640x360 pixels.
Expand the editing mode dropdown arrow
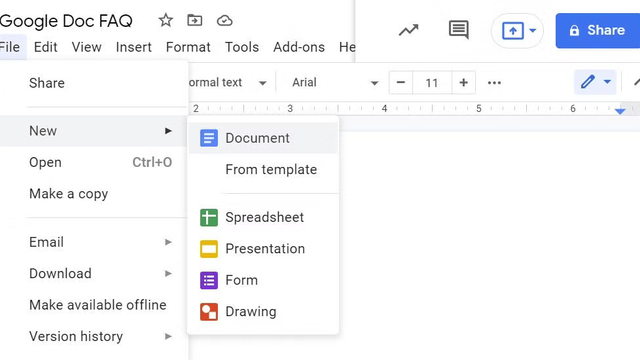click(607, 82)
